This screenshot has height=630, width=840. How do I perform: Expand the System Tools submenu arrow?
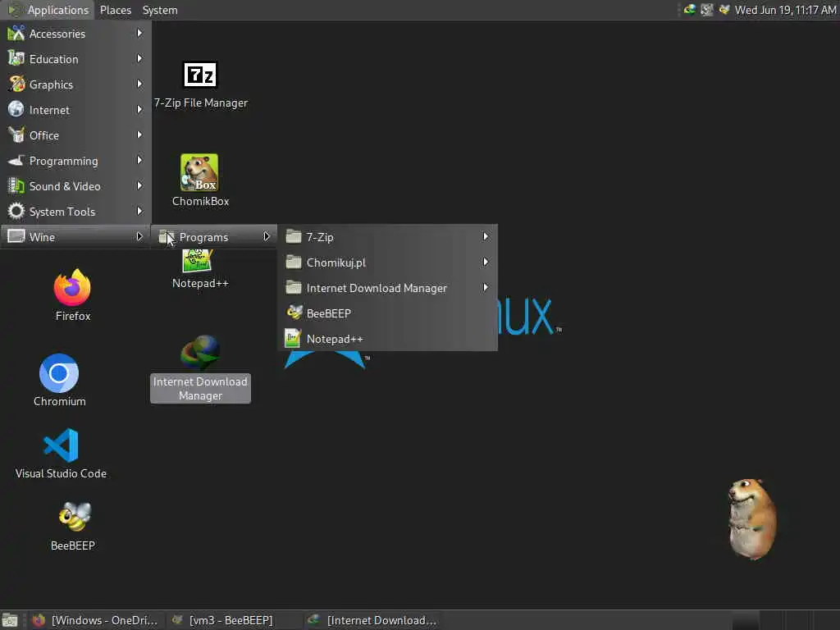[x=139, y=211]
